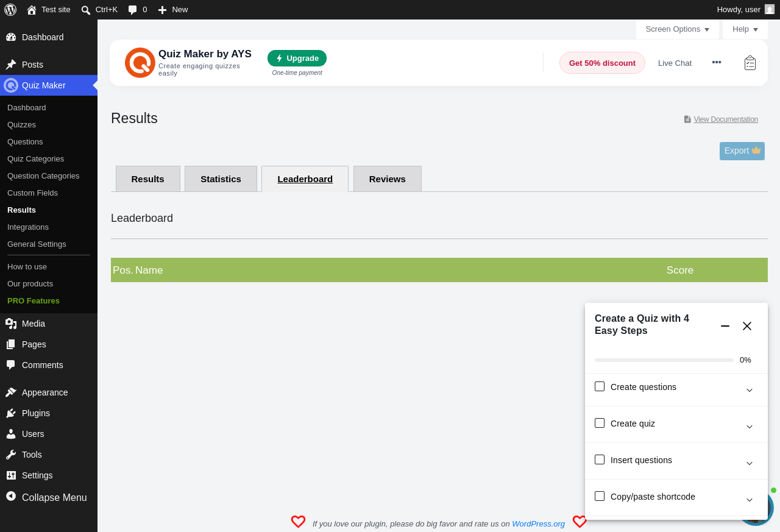Image resolution: width=780 pixels, height=532 pixels.
Task: Open Integrations submenu item
Action: tap(28, 227)
